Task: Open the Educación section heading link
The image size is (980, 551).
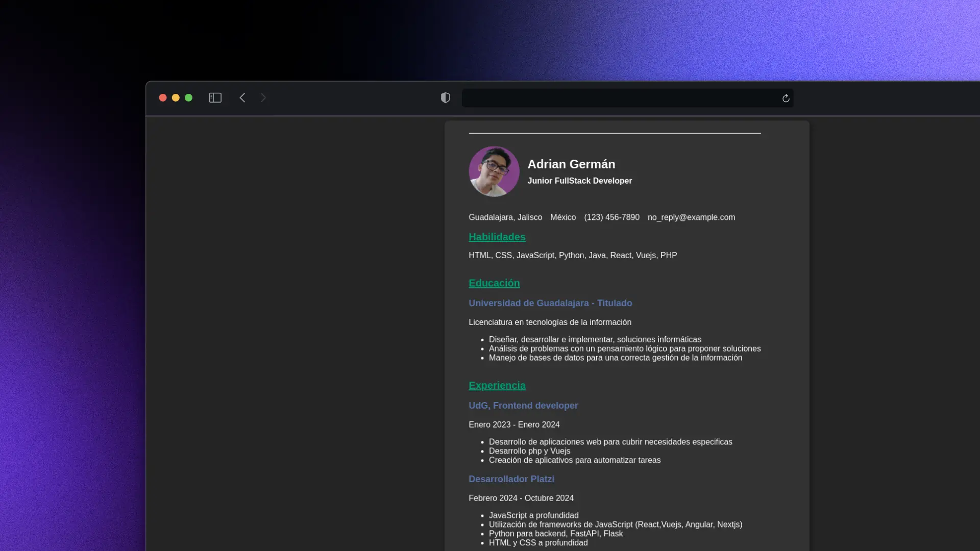Action: 494,283
